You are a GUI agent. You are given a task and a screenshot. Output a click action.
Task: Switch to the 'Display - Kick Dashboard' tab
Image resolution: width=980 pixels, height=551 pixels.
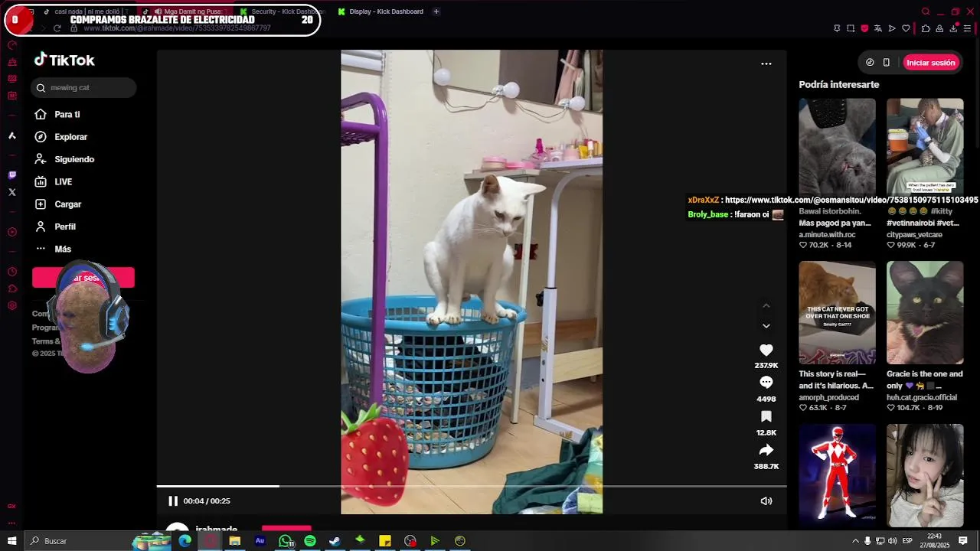coord(381,11)
